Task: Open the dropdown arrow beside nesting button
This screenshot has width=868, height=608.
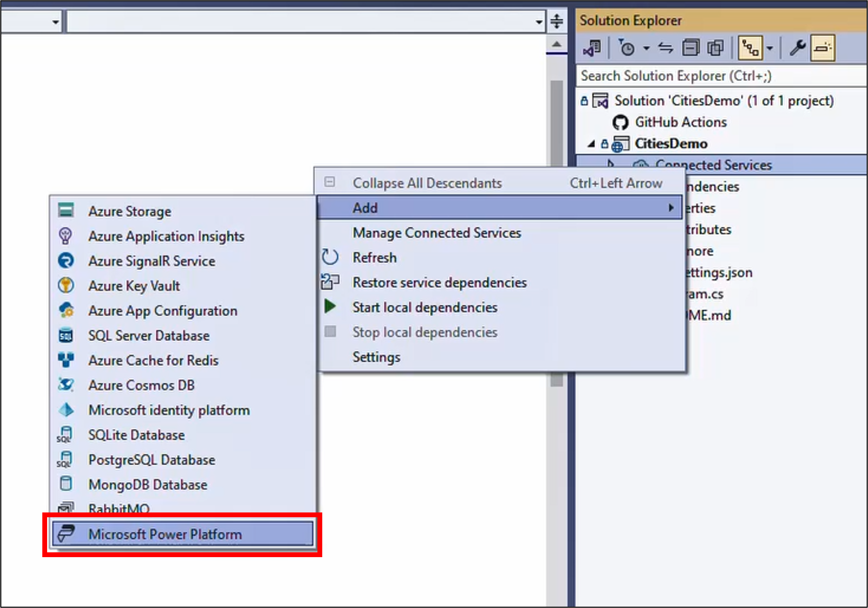Action: [770, 48]
